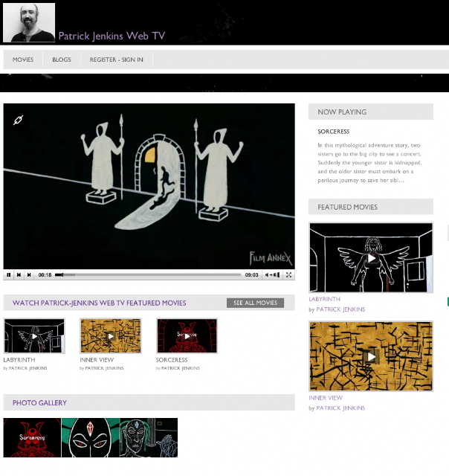This screenshot has width=449, height=476.
Task: Skip to the next video
Action: coord(29,274)
